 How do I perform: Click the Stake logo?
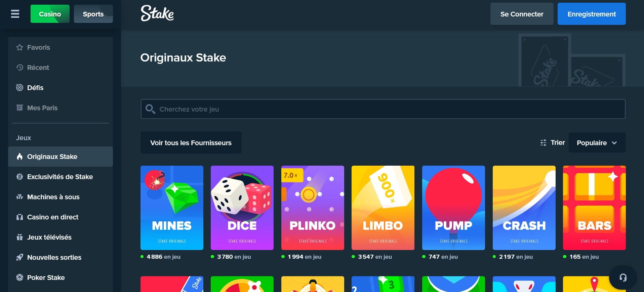point(157,13)
